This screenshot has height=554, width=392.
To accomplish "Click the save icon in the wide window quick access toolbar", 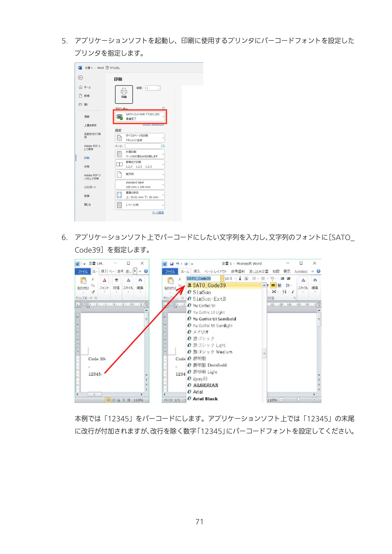I will [x=172, y=264].
